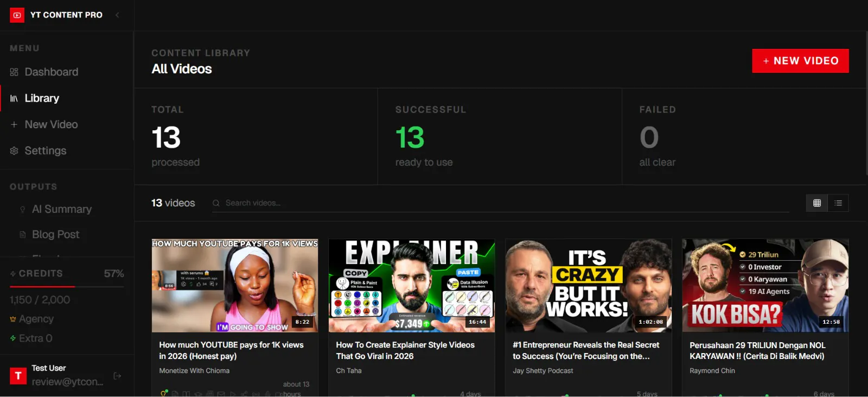This screenshot has height=397, width=868.
Task: Open the It's Crazy But It Works thumbnail
Action: click(x=589, y=286)
